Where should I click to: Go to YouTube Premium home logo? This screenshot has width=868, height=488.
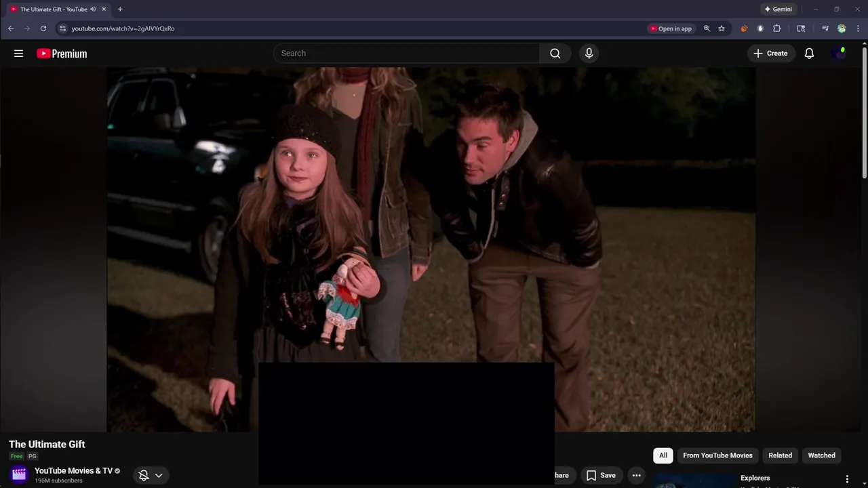point(62,54)
